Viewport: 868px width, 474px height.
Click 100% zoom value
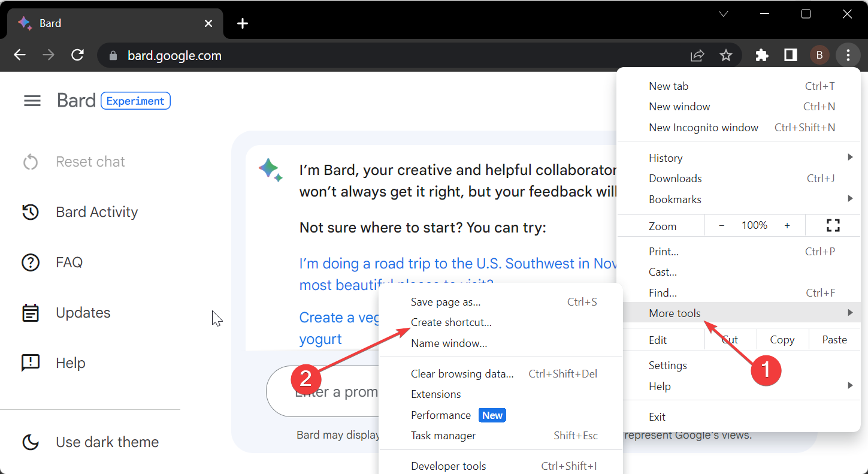coord(754,226)
